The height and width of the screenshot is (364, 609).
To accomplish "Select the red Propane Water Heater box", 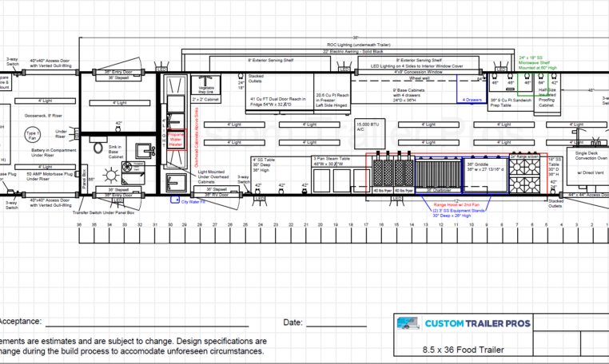I will 177,140.
